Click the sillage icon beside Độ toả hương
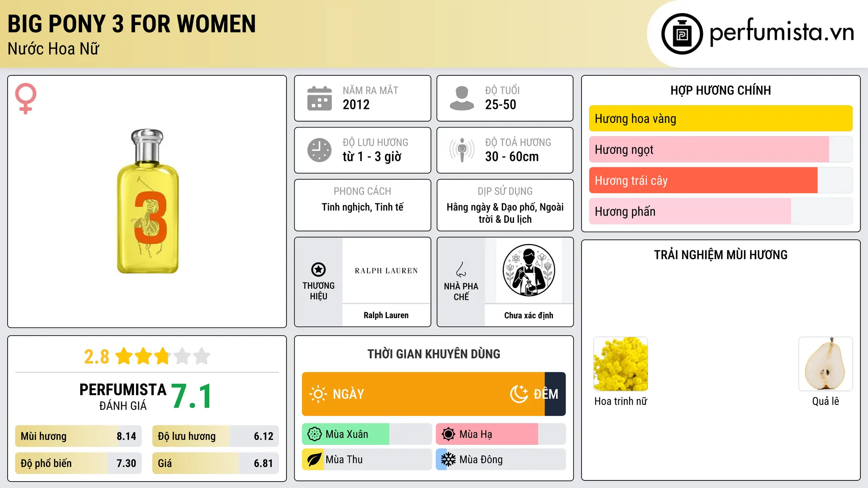The width and height of the screenshot is (868, 488). pyautogui.click(x=462, y=150)
